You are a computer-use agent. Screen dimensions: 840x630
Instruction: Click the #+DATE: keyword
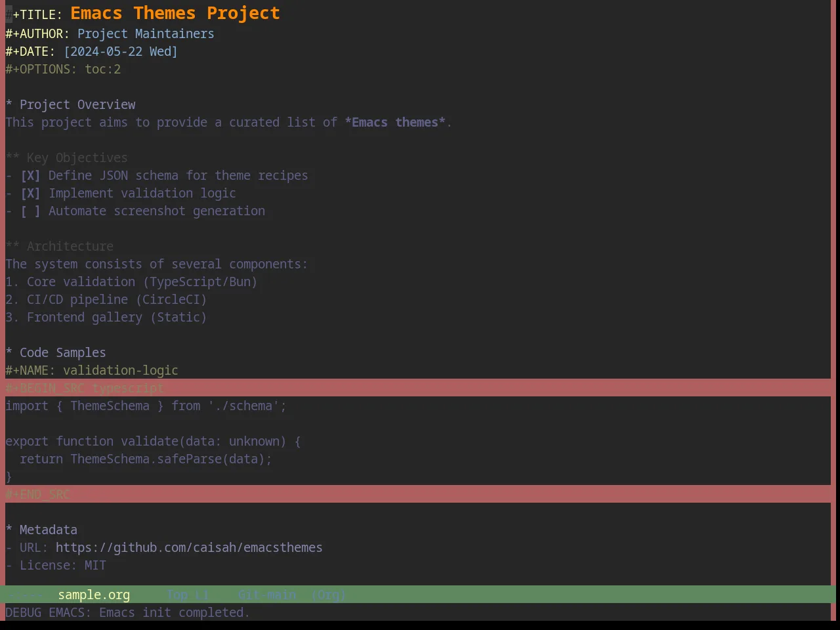(30, 51)
